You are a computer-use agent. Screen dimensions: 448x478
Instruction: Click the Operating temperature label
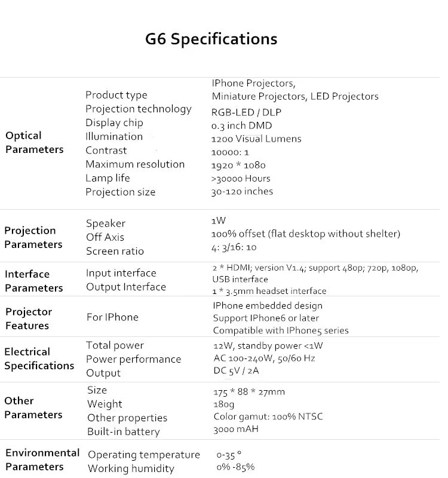(143, 455)
